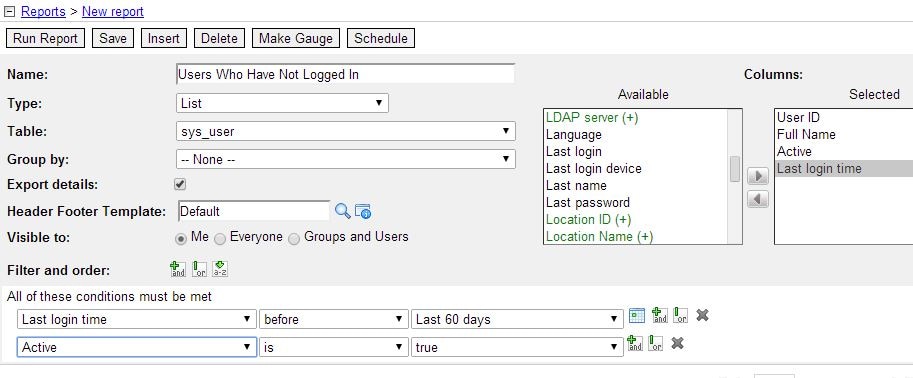This screenshot has height=378, width=913.
Task: Click the template reference info icon
Action: [363, 211]
